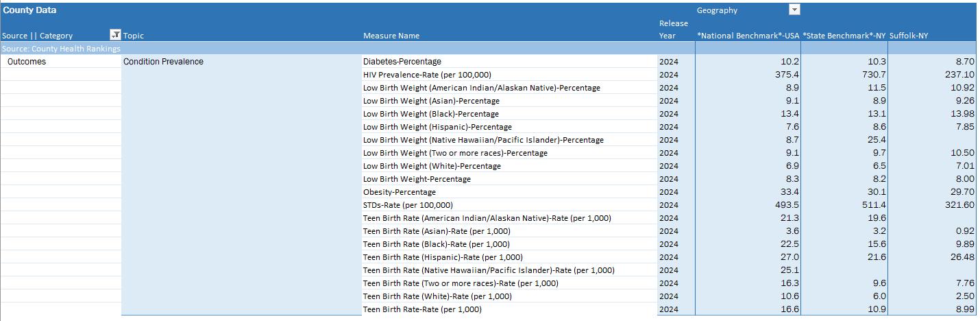Select the State Benchmark-NY column header

(844, 36)
